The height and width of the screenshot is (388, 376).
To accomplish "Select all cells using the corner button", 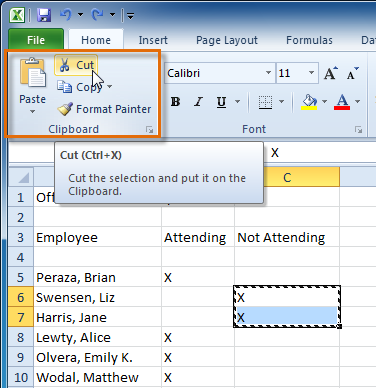I will tap(21, 177).
